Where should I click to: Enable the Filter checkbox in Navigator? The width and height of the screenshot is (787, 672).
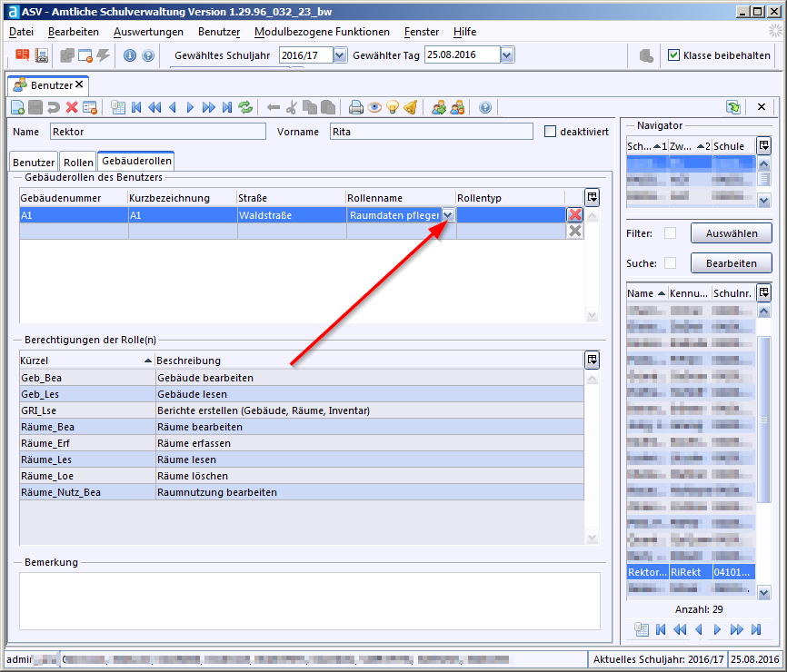pyautogui.click(x=670, y=233)
